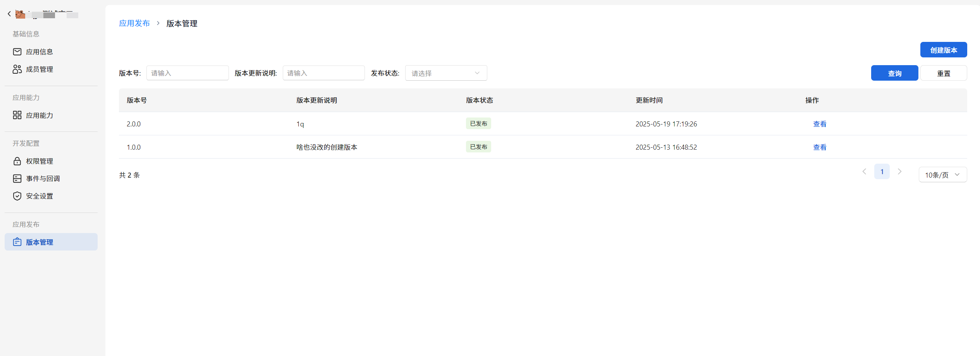Select the 权限管理 lock icon
This screenshot has width=980, height=356.
[x=17, y=161]
